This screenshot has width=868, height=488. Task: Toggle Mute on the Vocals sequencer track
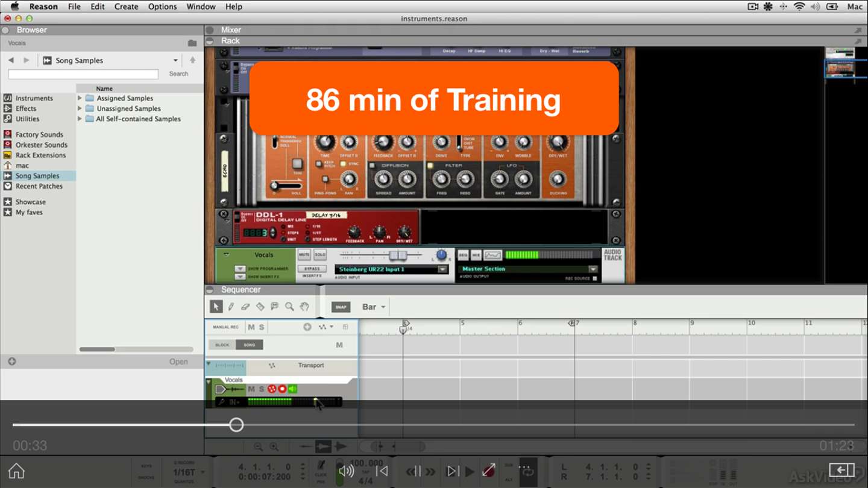tap(251, 389)
